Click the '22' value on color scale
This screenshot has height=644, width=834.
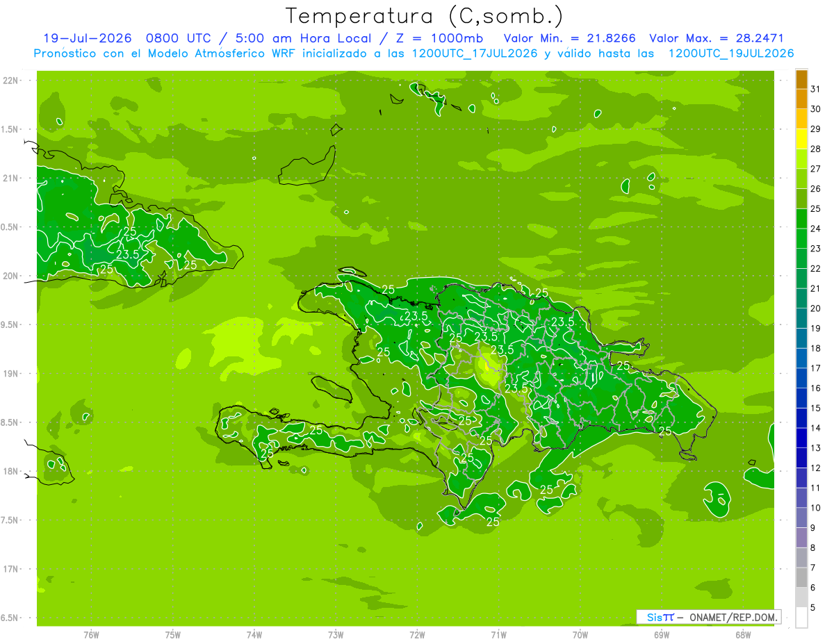816,268
